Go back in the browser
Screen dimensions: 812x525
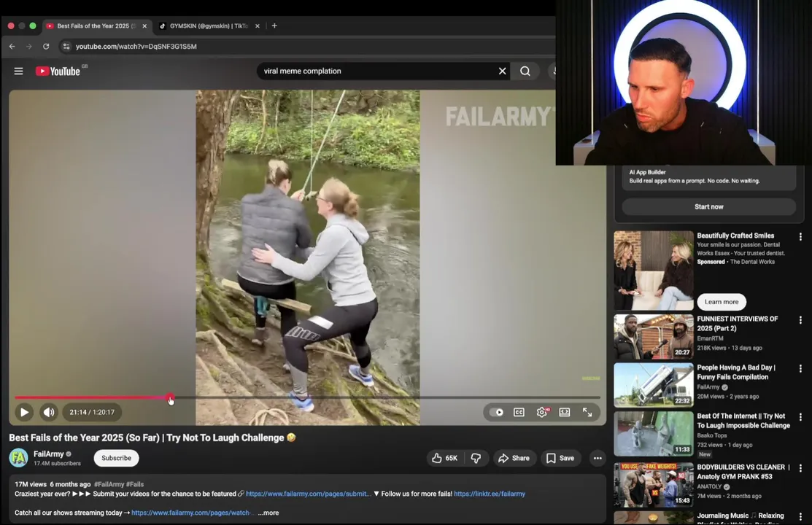click(x=12, y=46)
